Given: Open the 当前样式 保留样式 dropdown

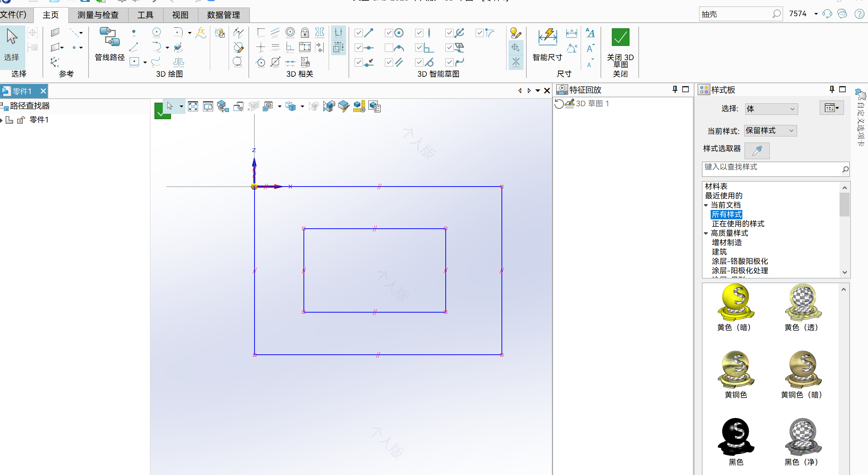Looking at the screenshot, I should point(770,131).
